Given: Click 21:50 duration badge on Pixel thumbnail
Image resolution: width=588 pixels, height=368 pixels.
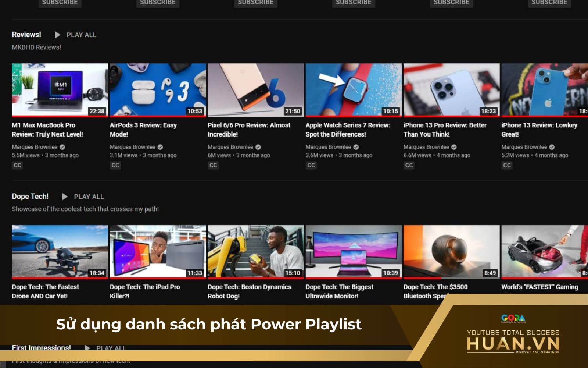Looking at the screenshot, I should [x=293, y=111].
